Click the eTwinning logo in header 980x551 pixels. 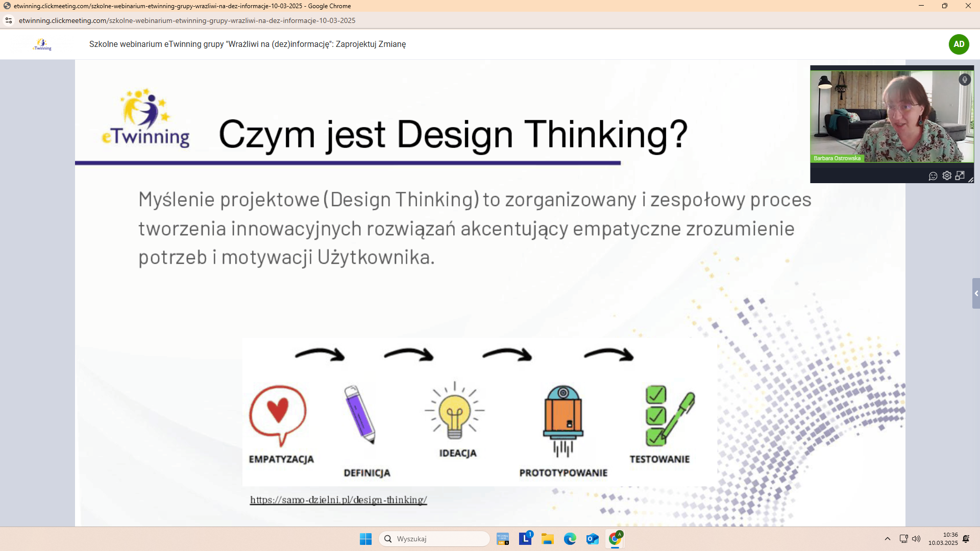tap(42, 44)
